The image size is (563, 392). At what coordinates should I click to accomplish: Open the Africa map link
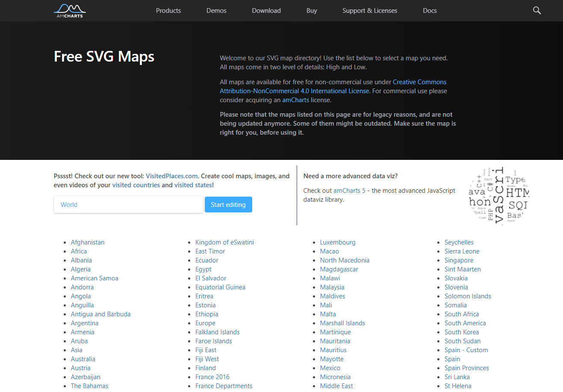[79, 251]
